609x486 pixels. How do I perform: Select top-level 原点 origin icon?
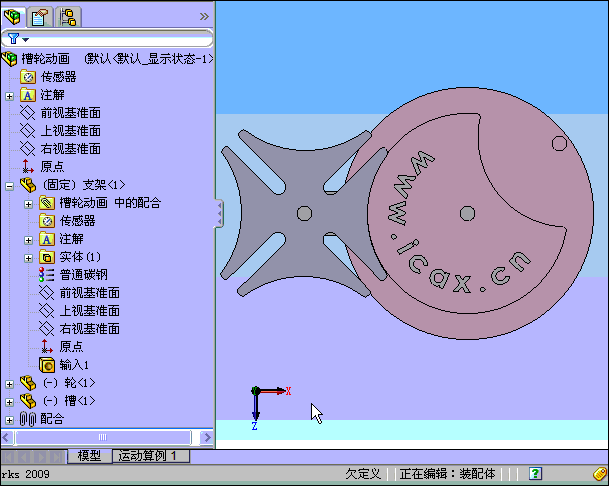tap(28, 166)
